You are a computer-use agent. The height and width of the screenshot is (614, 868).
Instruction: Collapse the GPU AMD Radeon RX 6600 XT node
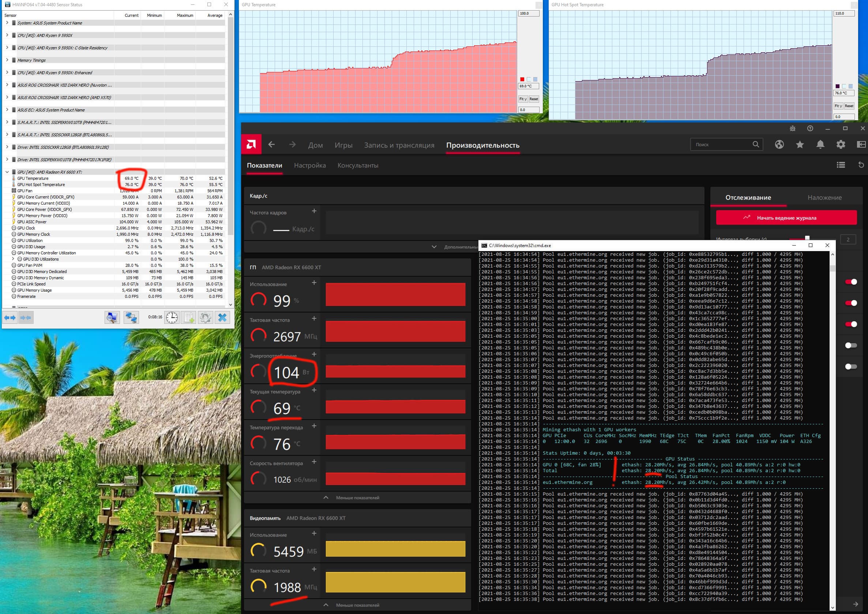7,172
